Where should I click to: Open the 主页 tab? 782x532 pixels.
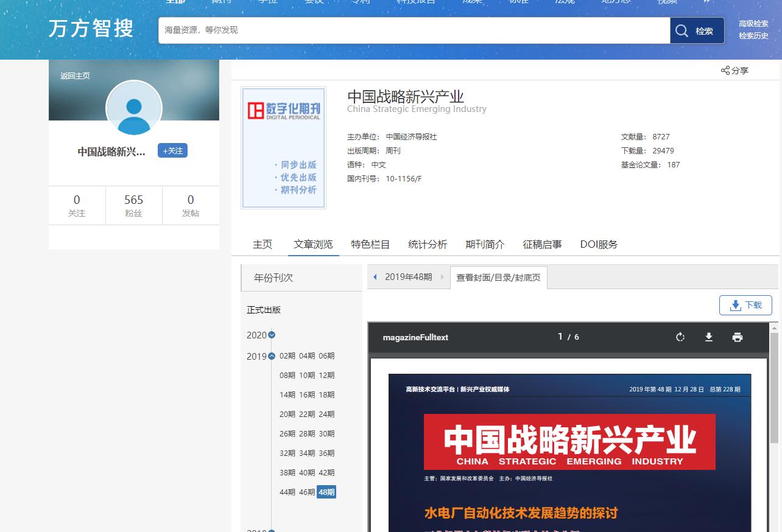(x=262, y=244)
